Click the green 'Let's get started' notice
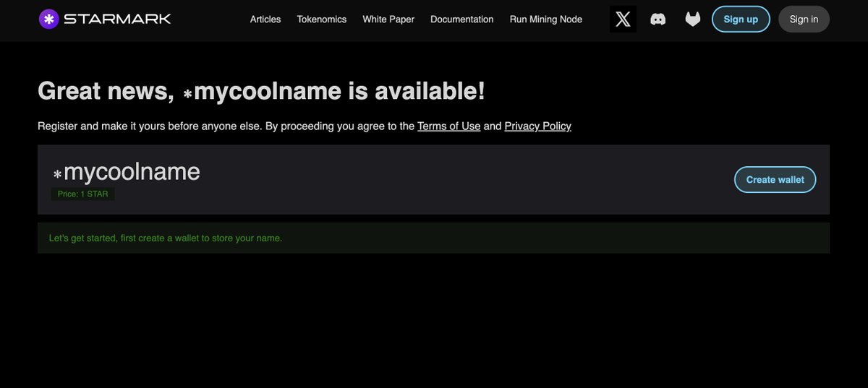 click(433, 238)
